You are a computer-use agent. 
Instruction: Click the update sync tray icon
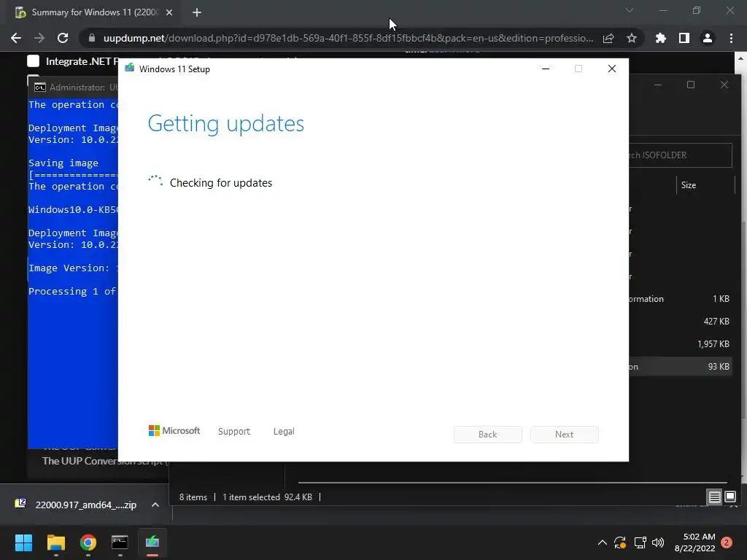tap(620, 542)
